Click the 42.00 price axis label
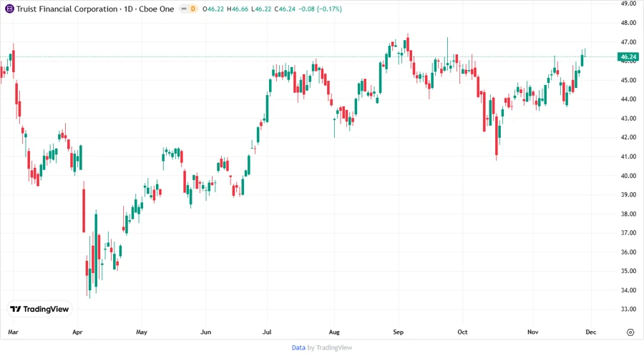 point(628,137)
